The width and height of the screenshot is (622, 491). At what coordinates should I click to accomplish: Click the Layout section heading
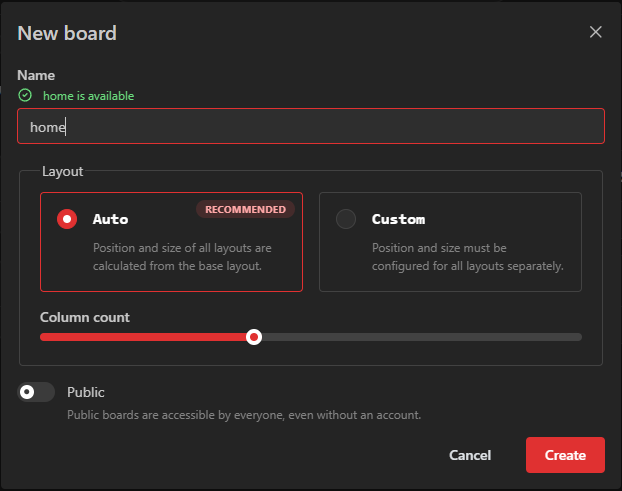[62, 171]
